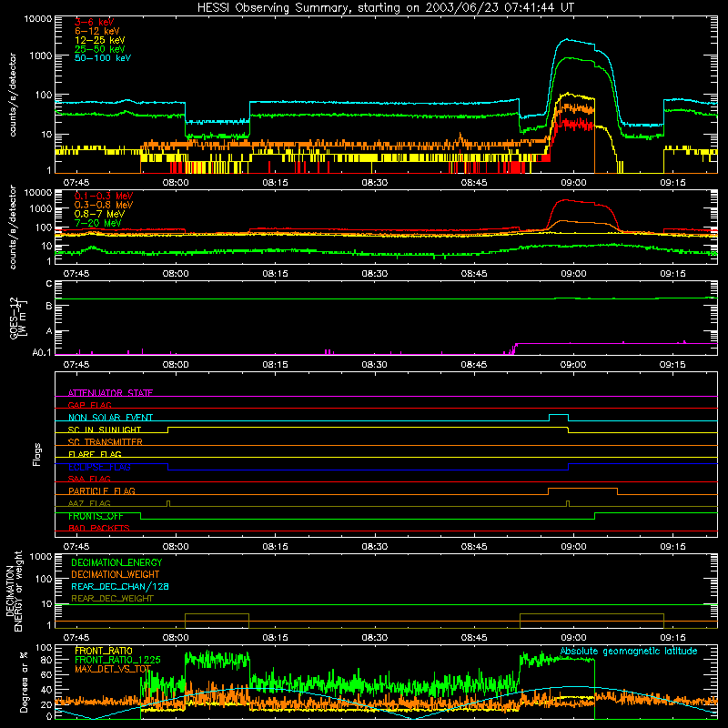
Task: Select the GAP_FLAG label
Action: [x=89, y=405]
